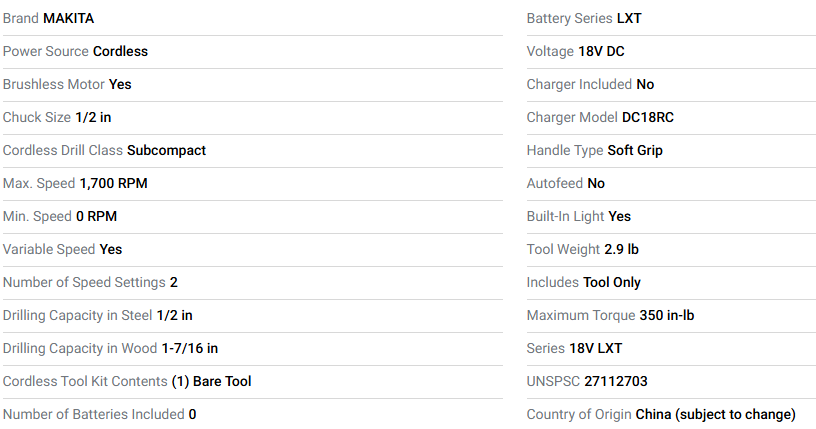The width and height of the screenshot is (816, 429).
Task: Click the Chuck Size 1/2 in value
Action: tap(93, 117)
